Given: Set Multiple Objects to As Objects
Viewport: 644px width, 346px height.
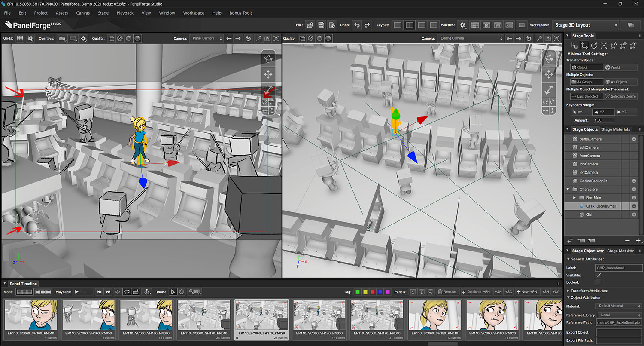Looking at the screenshot, I should click(x=621, y=82).
